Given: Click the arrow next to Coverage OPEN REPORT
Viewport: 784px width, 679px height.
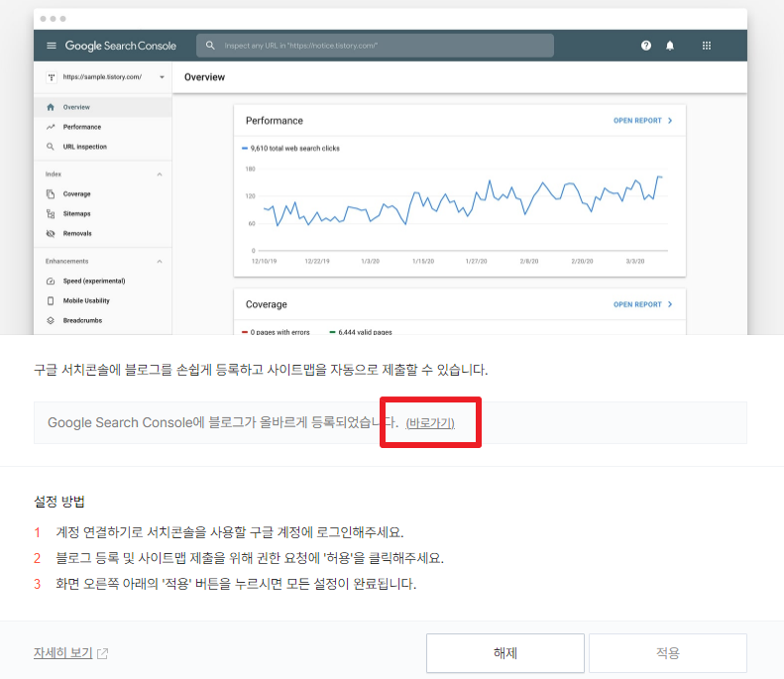Looking at the screenshot, I should tap(670, 304).
